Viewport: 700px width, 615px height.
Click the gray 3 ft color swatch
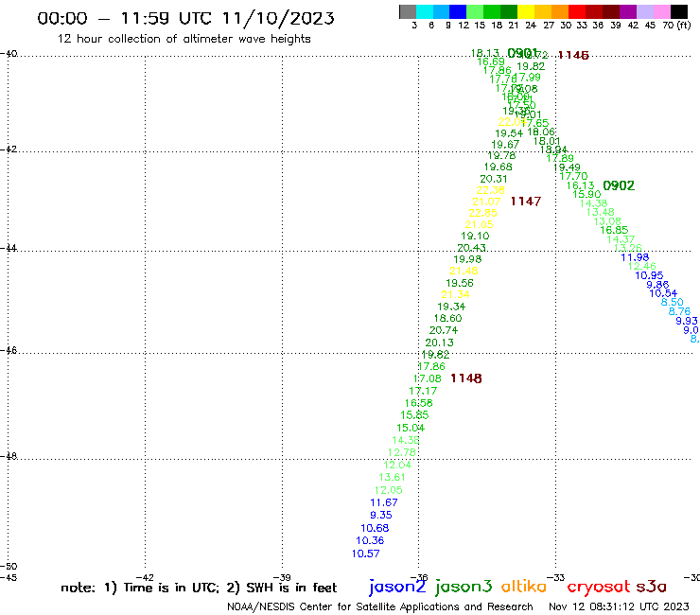click(408, 11)
